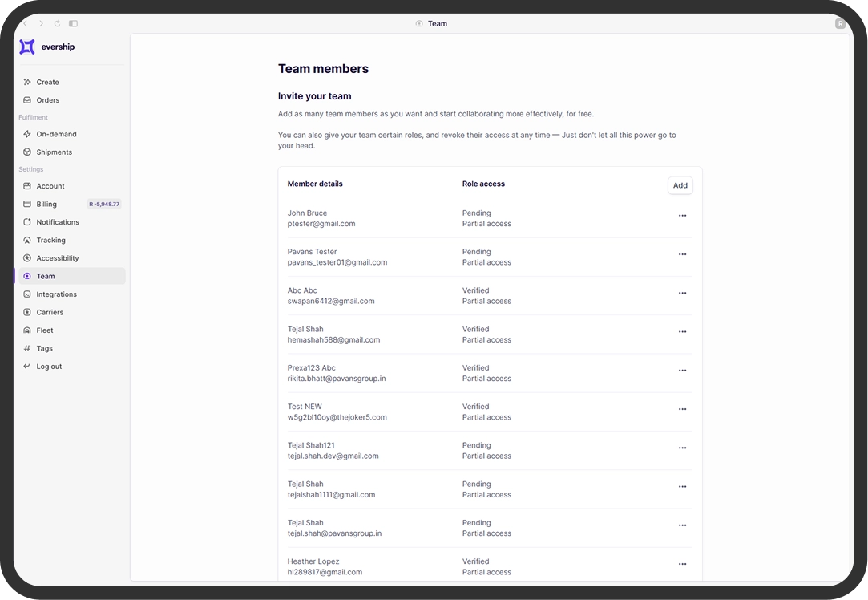
Task: Click Log out in sidebar
Action: point(49,367)
